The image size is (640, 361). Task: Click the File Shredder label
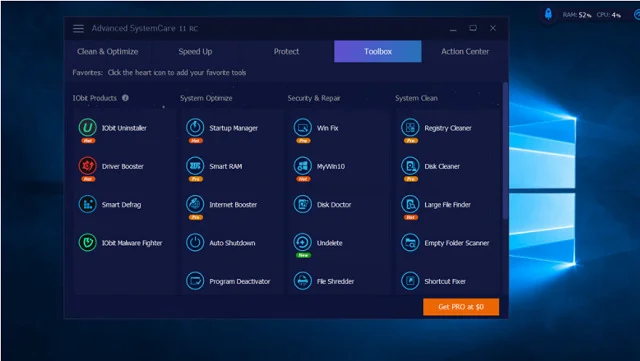click(336, 281)
